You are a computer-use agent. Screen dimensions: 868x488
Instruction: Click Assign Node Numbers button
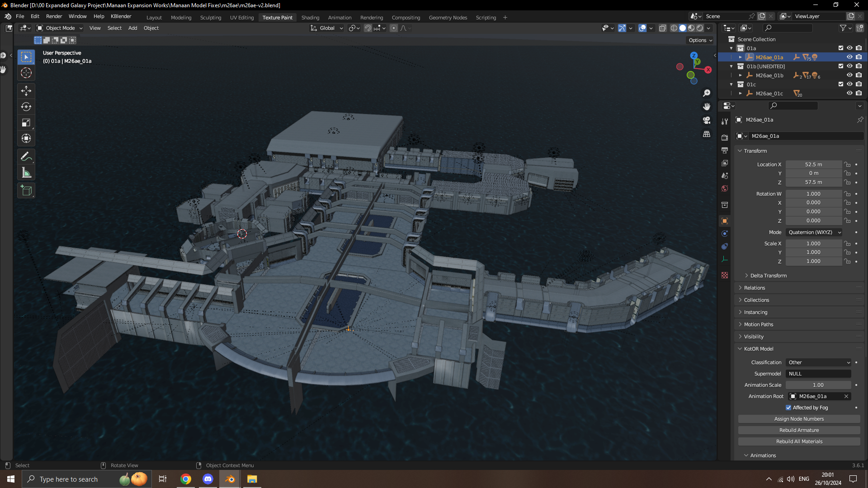799,419
